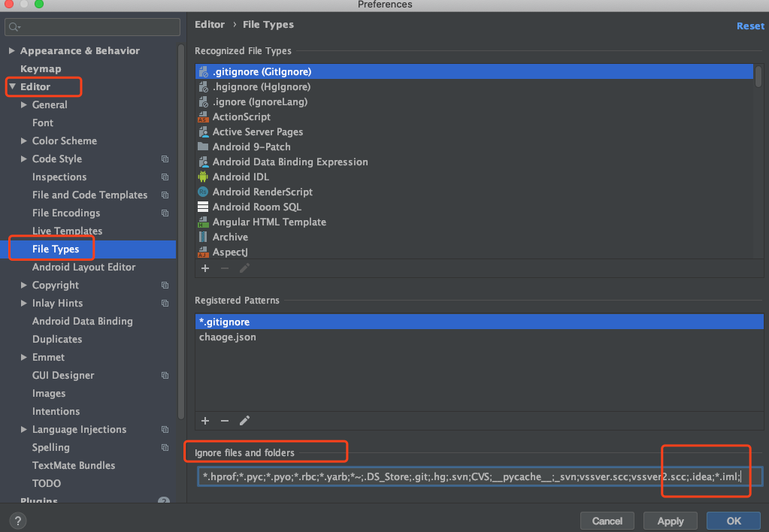Open the TextMate Bundles settings

74,466
